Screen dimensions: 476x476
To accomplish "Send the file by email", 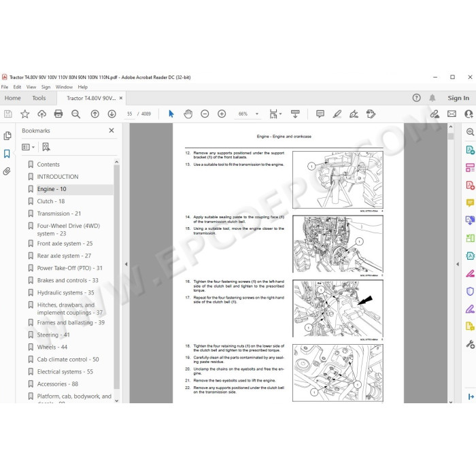I will point(452,114).
